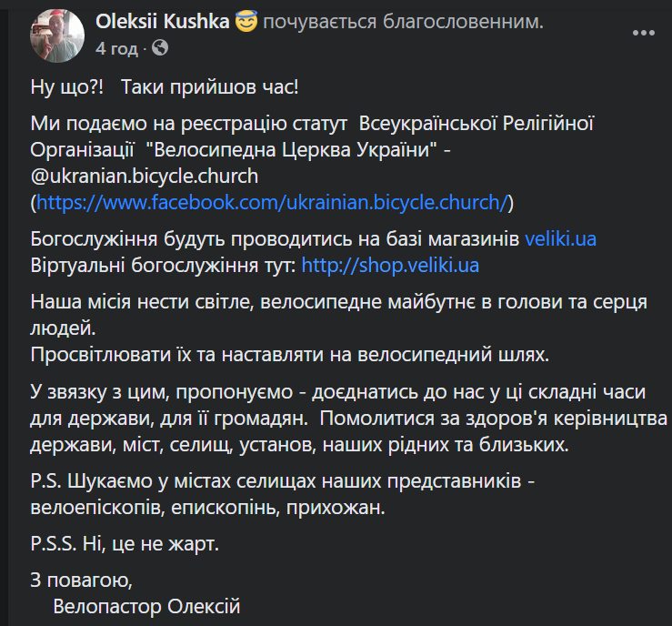Open the http://shop.veliki.ua link
The height and width of the screenshot is (626, 672).
click(390, 265)
